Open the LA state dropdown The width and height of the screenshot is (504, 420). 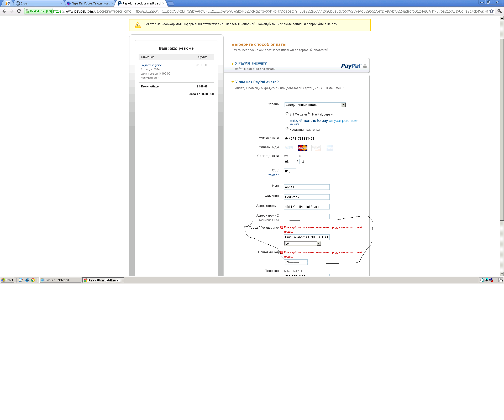302,243
